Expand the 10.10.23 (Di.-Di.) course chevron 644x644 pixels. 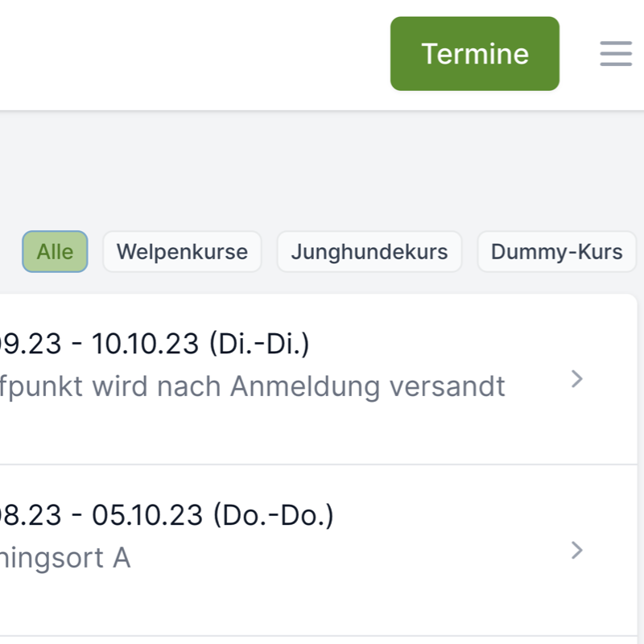tap(577, 378)
